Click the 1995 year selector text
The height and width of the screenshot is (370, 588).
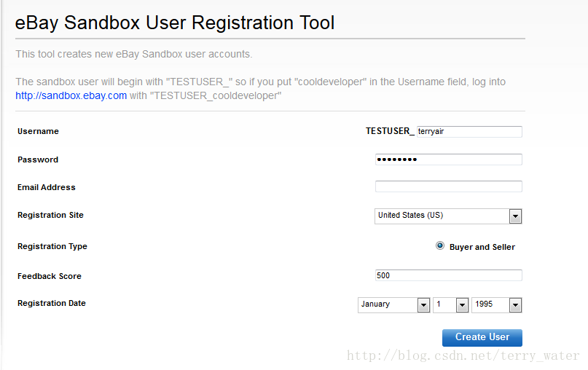coord(484,304)
